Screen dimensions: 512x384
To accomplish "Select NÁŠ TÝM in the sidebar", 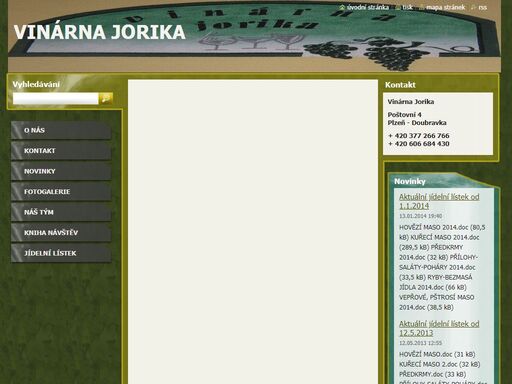I will pos(61,212).
